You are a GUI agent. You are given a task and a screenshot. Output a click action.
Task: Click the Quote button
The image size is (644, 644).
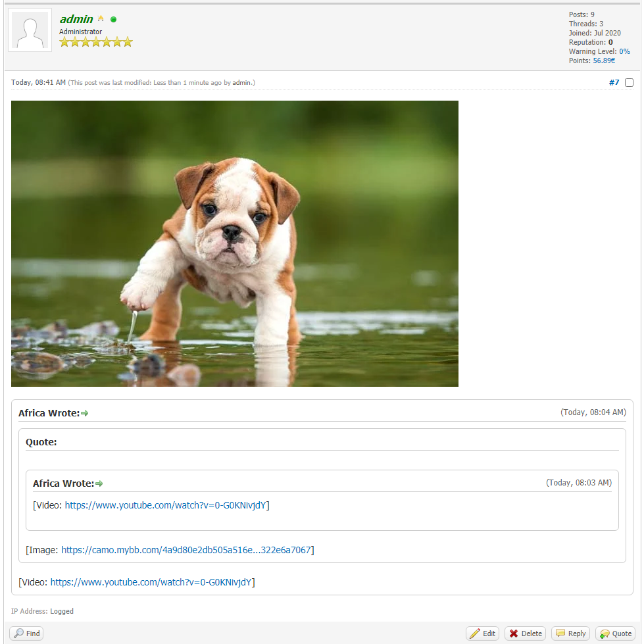point(615,633)
